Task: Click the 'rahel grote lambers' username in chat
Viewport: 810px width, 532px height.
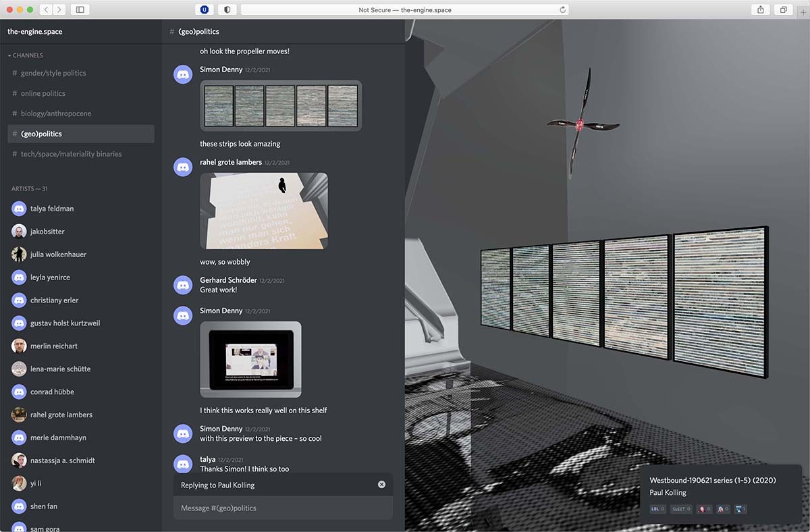Action: tap(230, 162)
